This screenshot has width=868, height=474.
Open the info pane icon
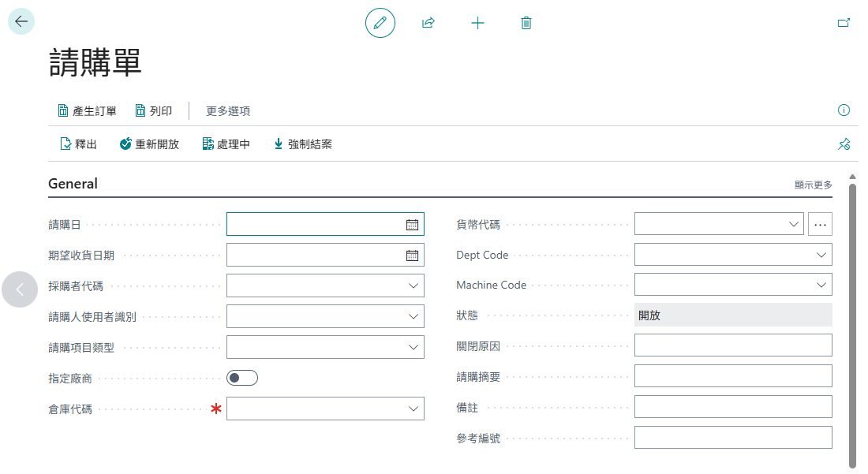click(844, 110)
